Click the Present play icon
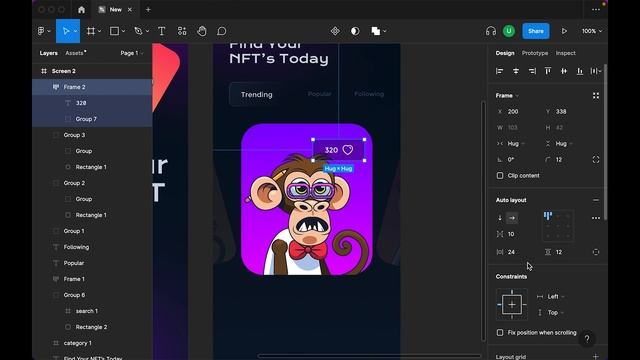This screenshot has width=640, height=360. (564, 31)
